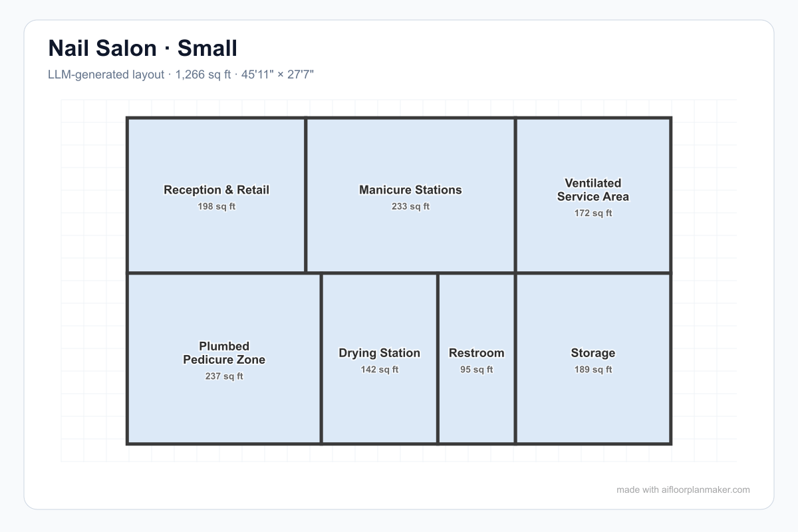Image resolution: width=798 pixels, height=532 pixels.
Task: Click the 142 sq ft area label
Action: [x=380, y=370]
